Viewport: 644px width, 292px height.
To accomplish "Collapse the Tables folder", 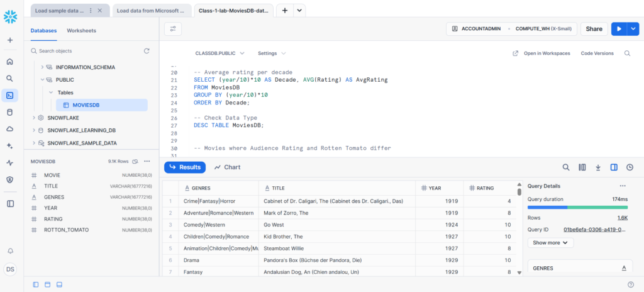I will (51, 93).
